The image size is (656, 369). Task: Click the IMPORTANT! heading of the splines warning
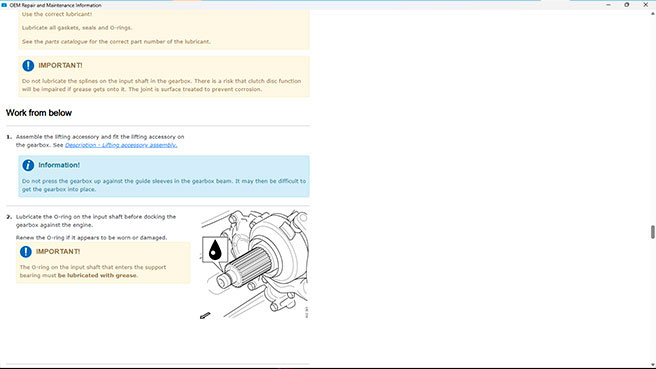(x=60, y=66)
